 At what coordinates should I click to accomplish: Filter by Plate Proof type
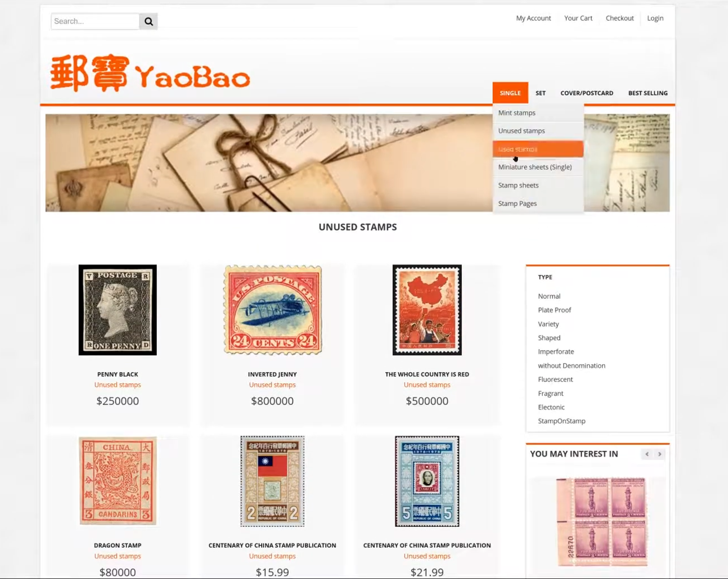(554, 310)
